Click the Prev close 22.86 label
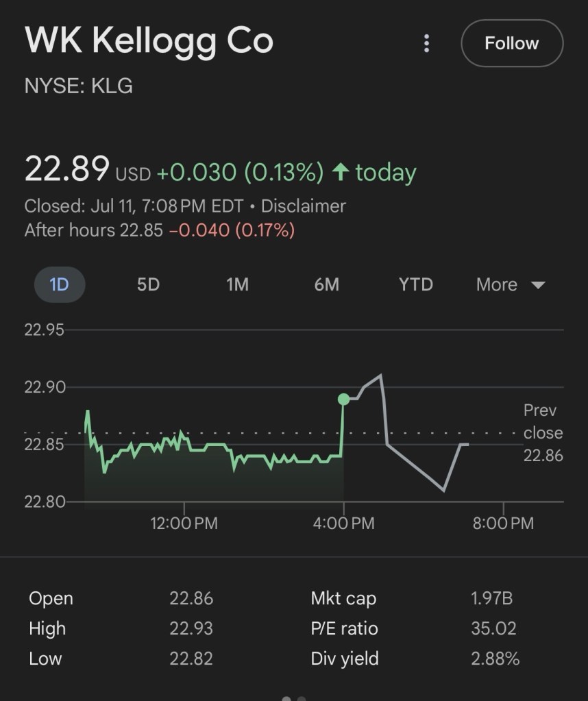The height and width of the screenshot is (701, 588). [543, 432]
